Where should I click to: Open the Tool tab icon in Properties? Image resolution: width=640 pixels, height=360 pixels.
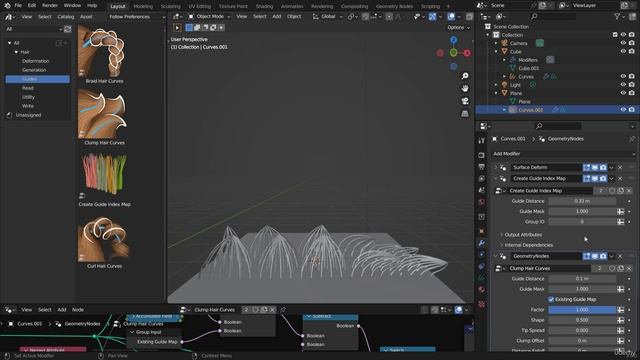click(x=482, y=140)
